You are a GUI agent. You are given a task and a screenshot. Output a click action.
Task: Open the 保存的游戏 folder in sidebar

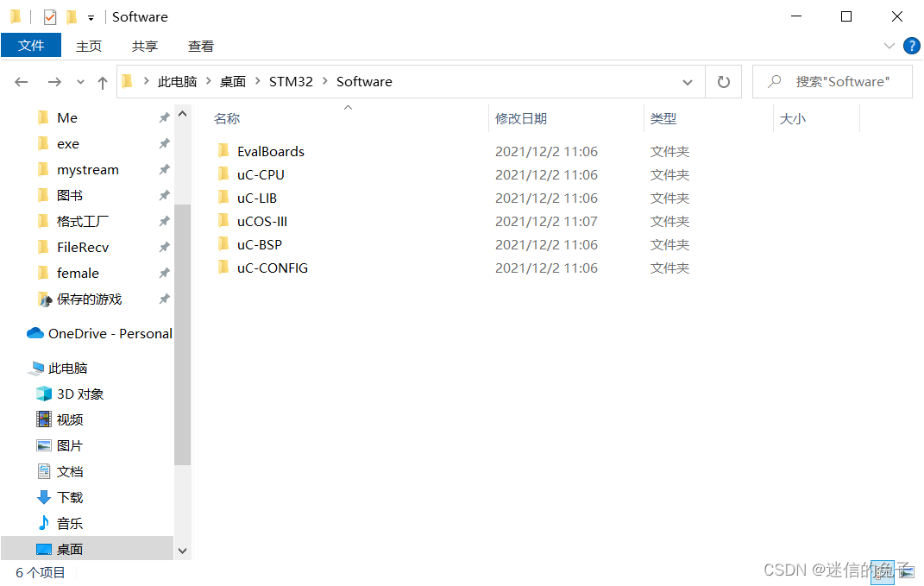(89, 299)
